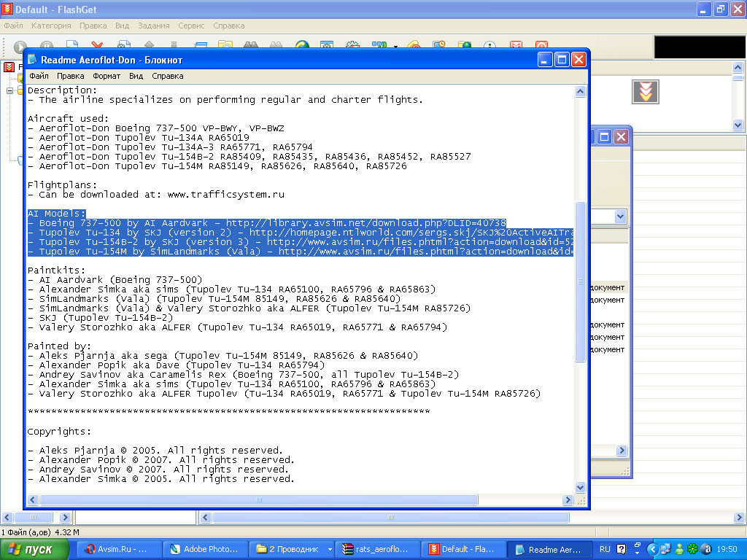Open FlashGet Вид menu

122,26
